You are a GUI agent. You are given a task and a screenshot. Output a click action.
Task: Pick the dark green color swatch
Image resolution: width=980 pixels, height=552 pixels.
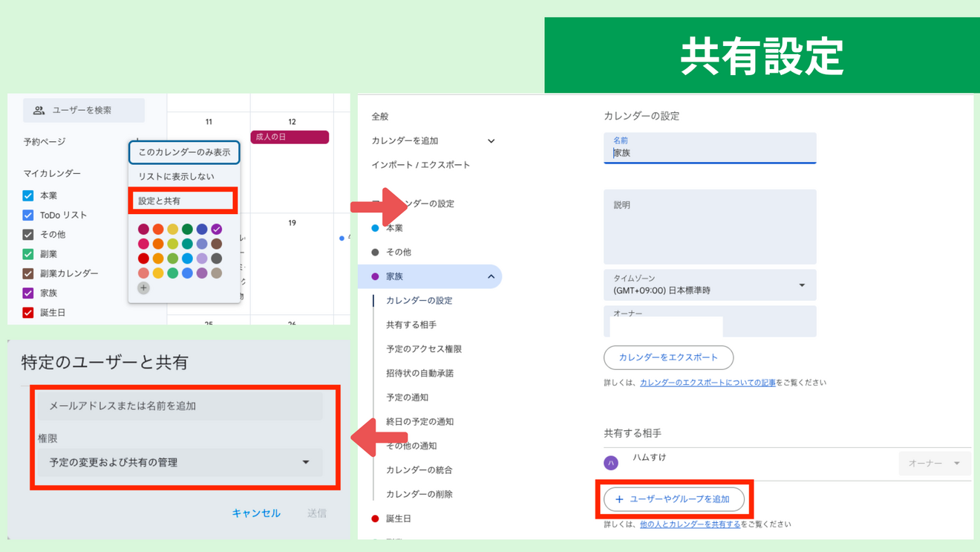[x=187, y=229]
